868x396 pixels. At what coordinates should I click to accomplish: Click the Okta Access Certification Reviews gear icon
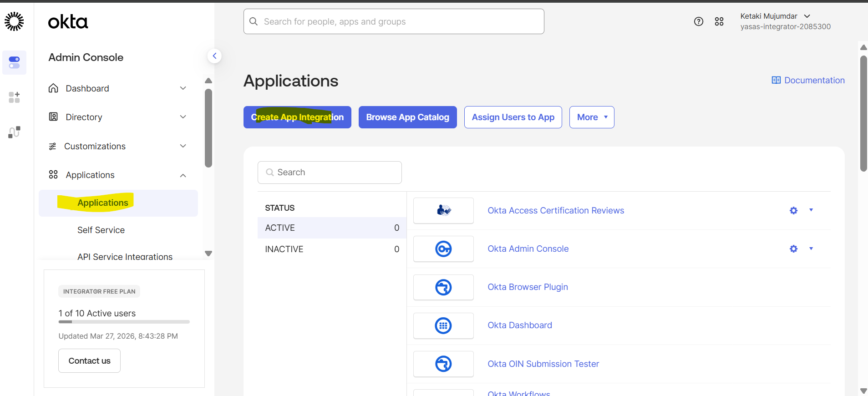click(x=793, y=211)
